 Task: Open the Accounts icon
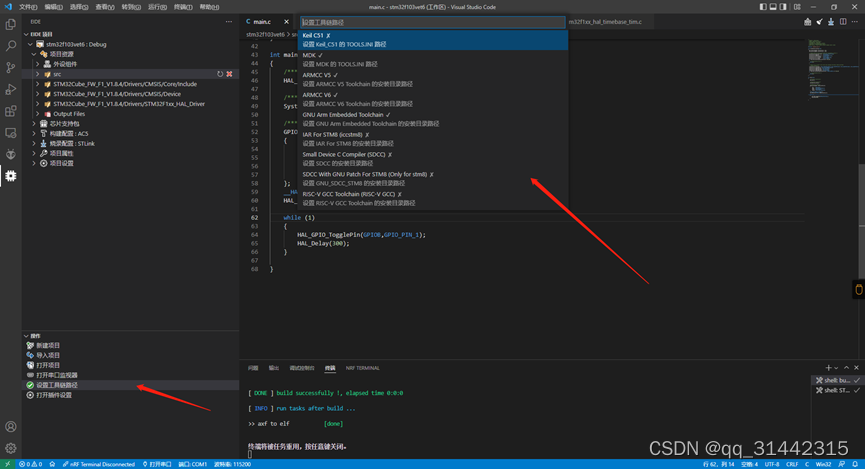pos(10,427)
